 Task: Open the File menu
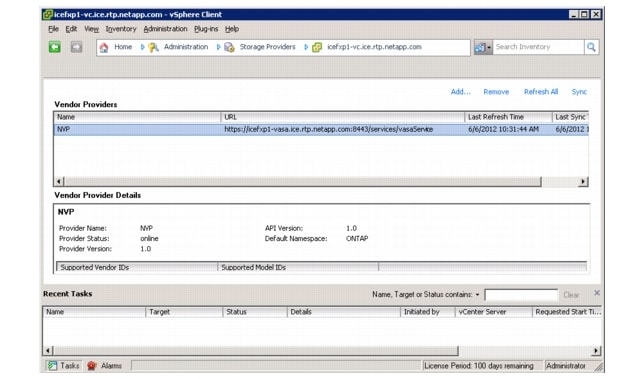53,29
